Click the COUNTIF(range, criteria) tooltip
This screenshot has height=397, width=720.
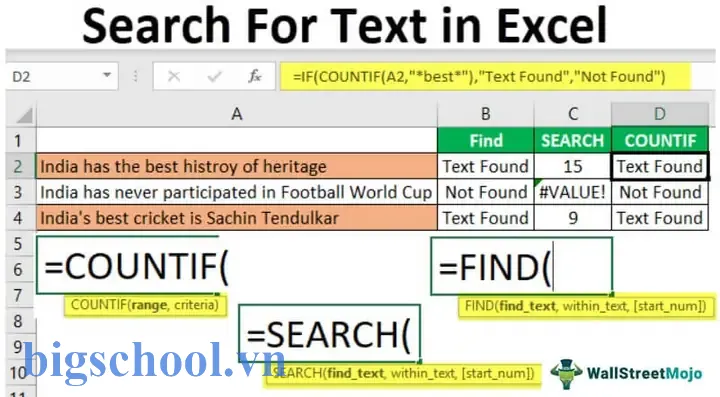click(145, 305)
